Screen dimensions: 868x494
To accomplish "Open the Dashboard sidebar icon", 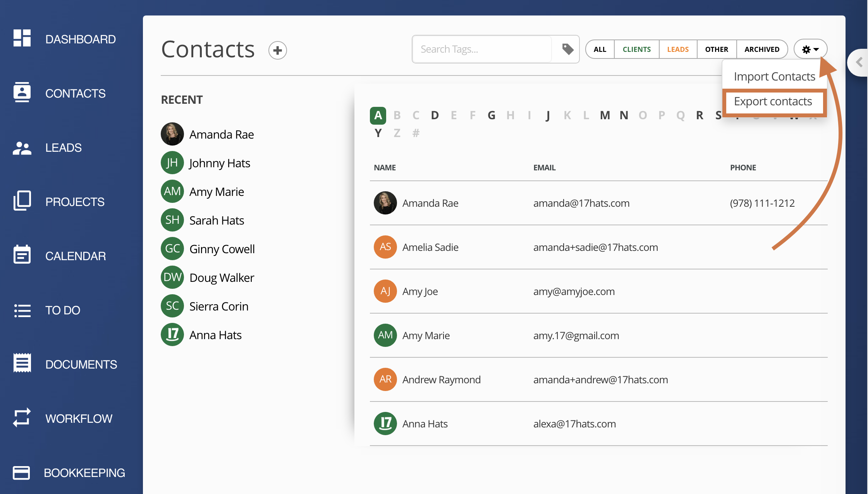I will (x=22, y=38).
